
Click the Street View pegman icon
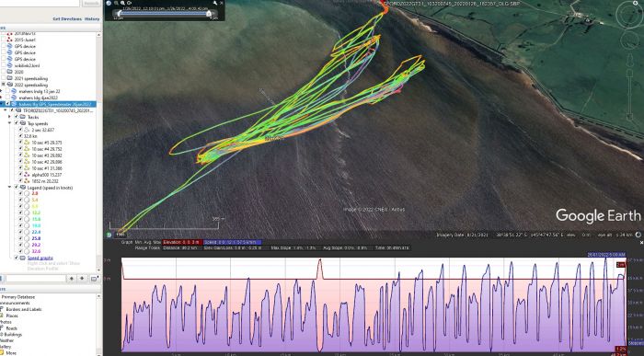(x=629, y=61)
